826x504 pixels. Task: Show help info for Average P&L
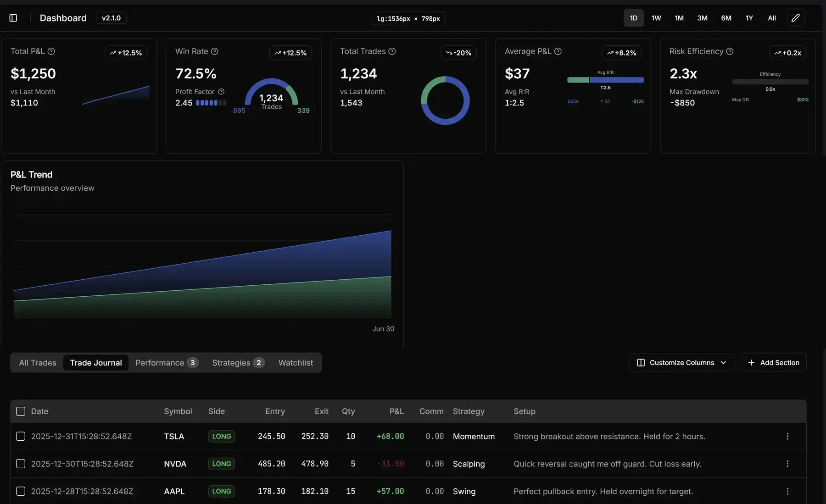(558, 51)
